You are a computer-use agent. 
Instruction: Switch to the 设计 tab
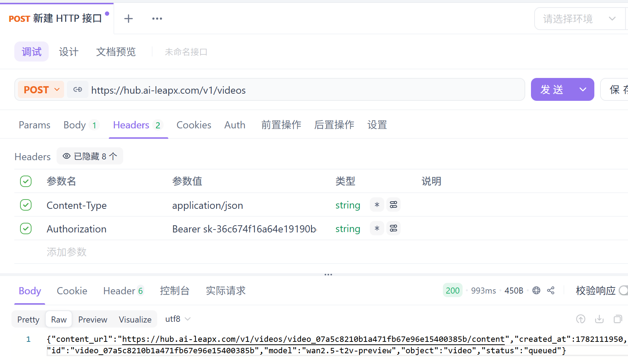pos(68,52)
